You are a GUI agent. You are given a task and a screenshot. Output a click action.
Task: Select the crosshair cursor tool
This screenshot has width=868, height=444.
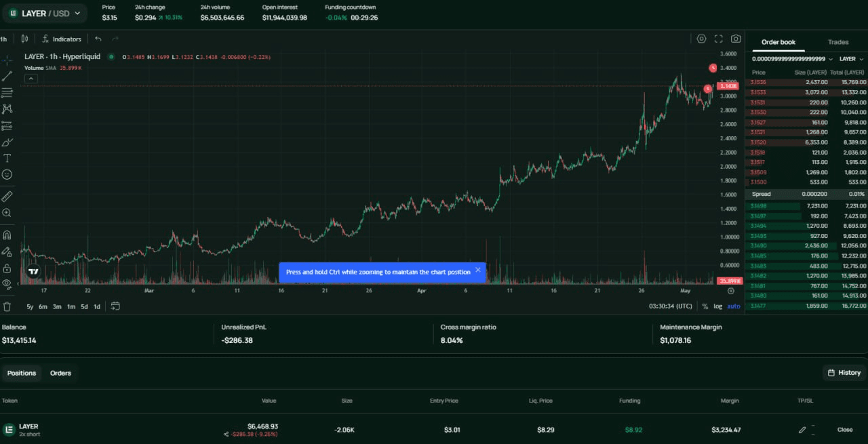pos(7,60)
